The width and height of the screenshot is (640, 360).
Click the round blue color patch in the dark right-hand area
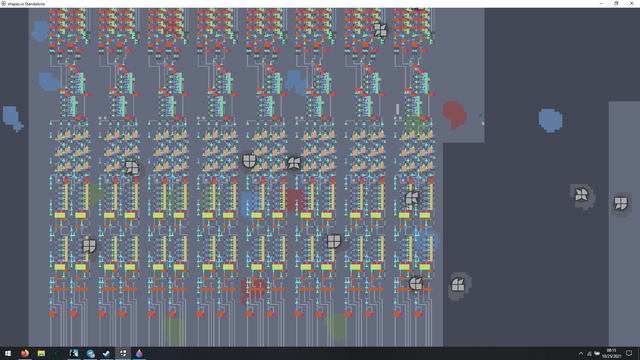tap(551, 120)
